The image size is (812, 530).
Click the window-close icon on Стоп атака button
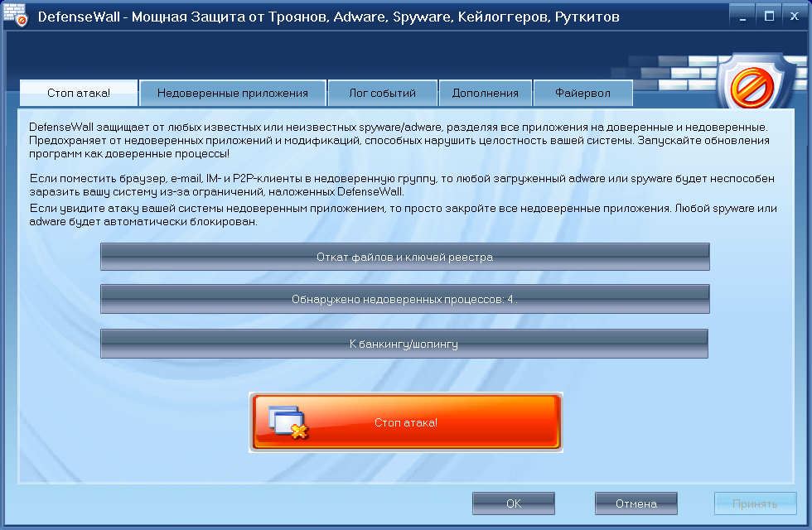pyautogui.click(x=288, y=422)
